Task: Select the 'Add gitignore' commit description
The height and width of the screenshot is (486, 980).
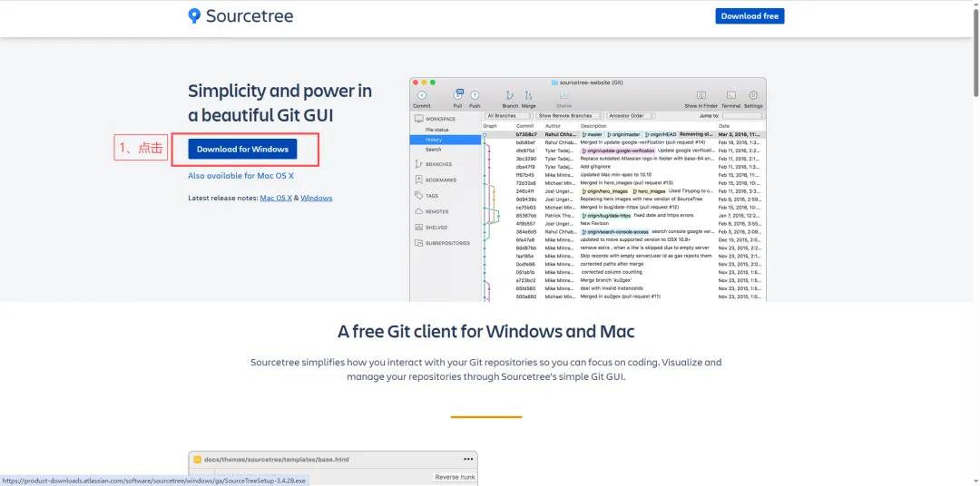Action: [x=593, y=167]
